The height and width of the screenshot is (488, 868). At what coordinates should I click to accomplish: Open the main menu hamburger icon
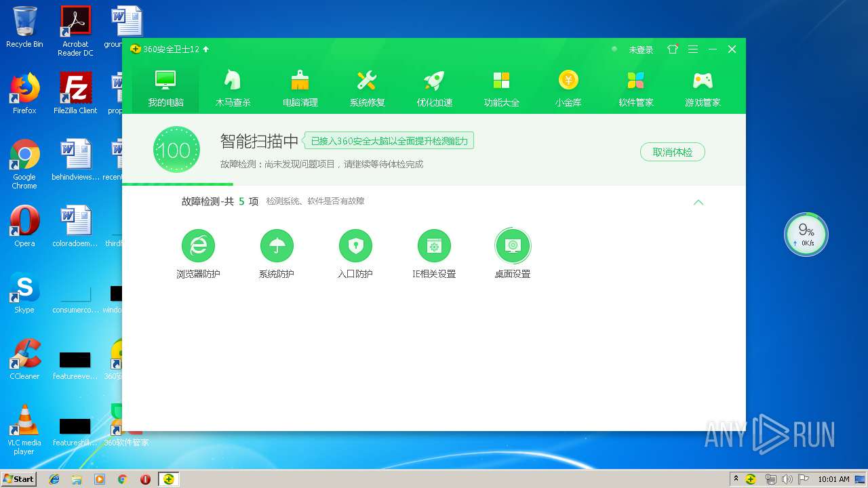(693, 49)
